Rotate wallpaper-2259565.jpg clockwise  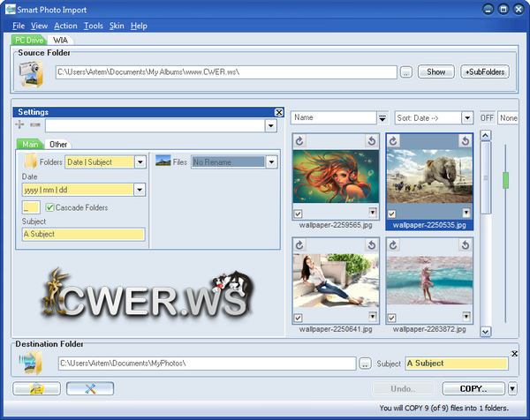[x=373, y=140]
